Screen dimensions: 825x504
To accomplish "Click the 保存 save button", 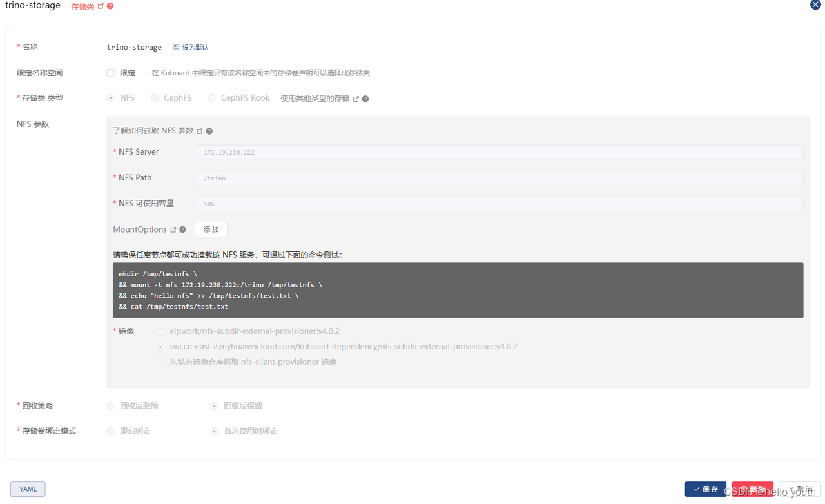I will coord(705,489).
